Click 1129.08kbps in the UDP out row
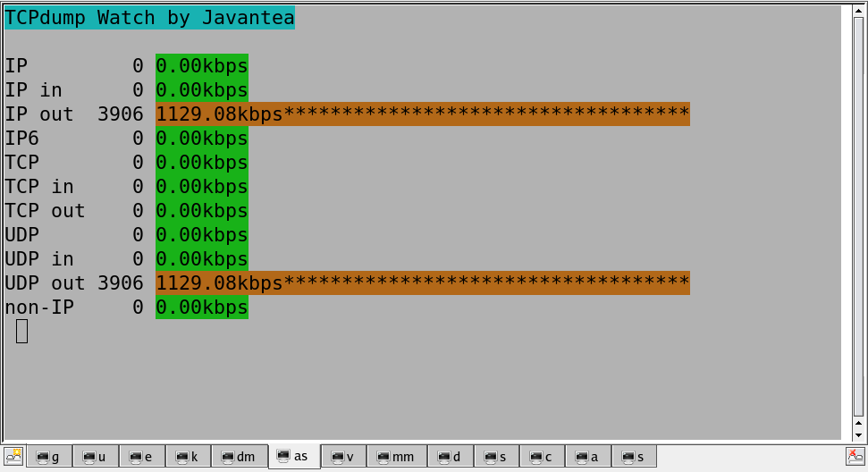Screen dimensions: 868x472 pos(219,283)
